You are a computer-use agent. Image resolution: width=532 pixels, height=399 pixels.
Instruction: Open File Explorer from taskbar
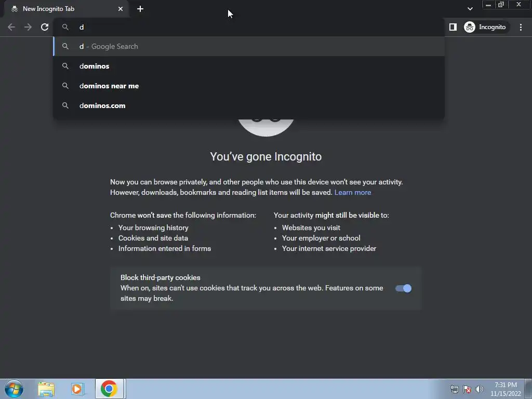click(46, 389)
